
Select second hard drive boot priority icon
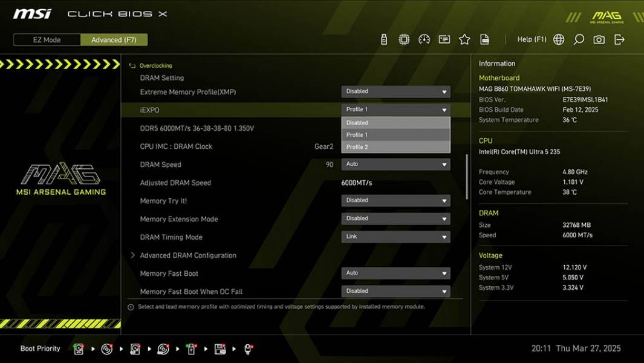click(x=135, y=349)
